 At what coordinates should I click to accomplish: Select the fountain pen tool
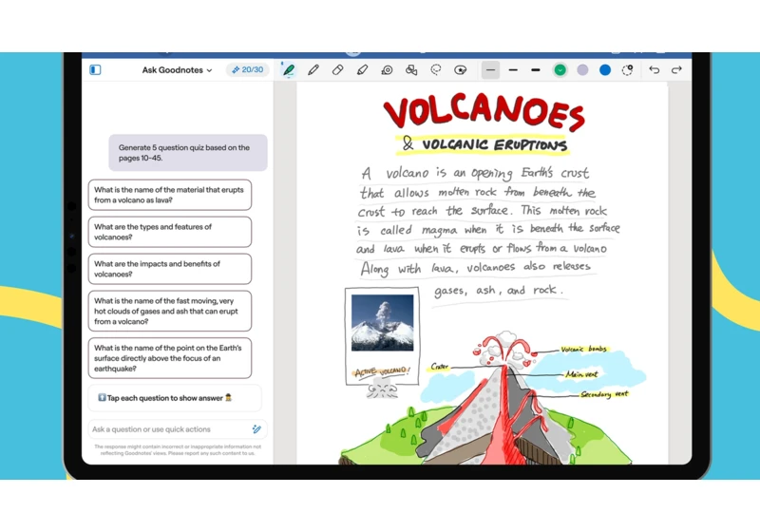(x=289, y=70)
